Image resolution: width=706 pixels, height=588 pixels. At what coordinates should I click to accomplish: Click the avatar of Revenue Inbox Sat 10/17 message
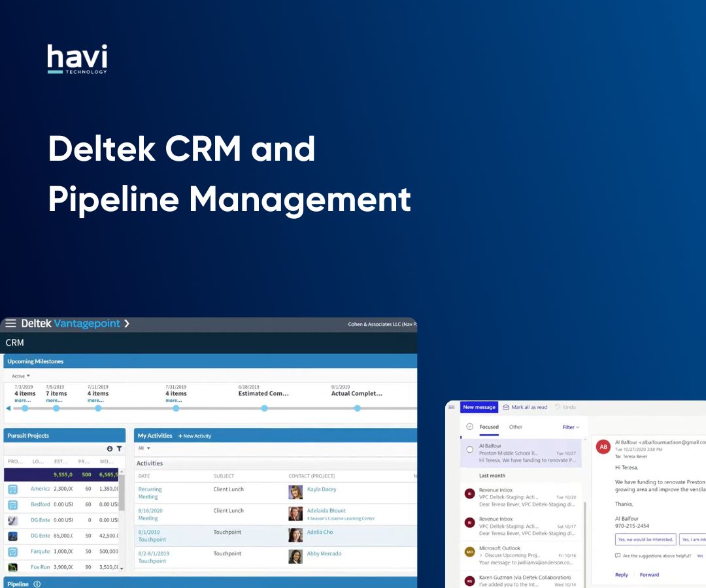coord(469,523)
